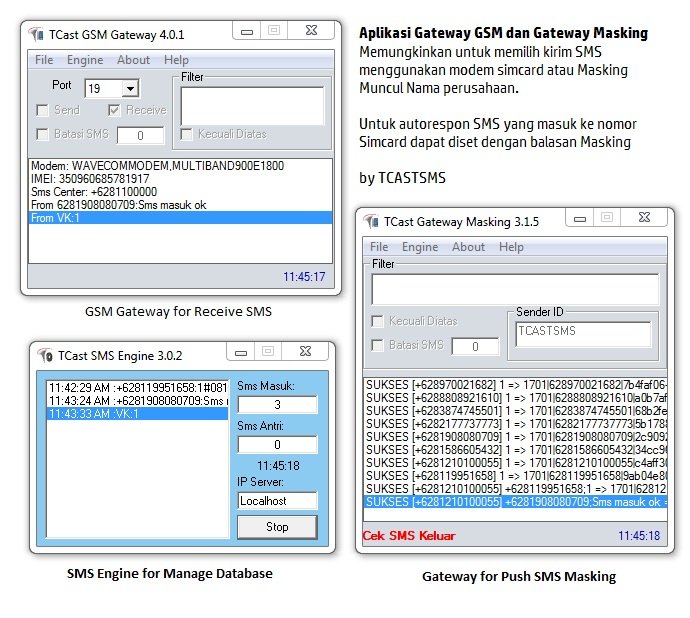Image resolution: width=690 pixels, height=618 pixels.
Task: Click the IP Server field showing Localhost
Action: pos(277,500)
